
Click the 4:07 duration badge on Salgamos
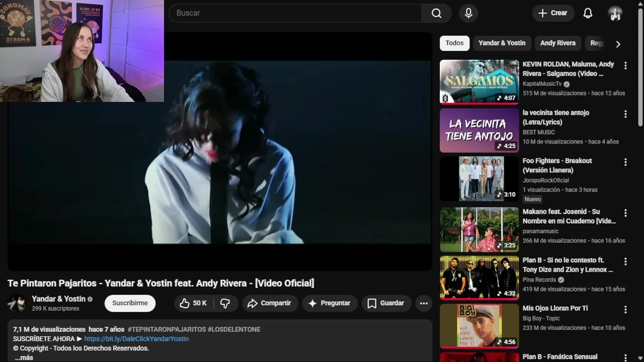pos(506,98)
